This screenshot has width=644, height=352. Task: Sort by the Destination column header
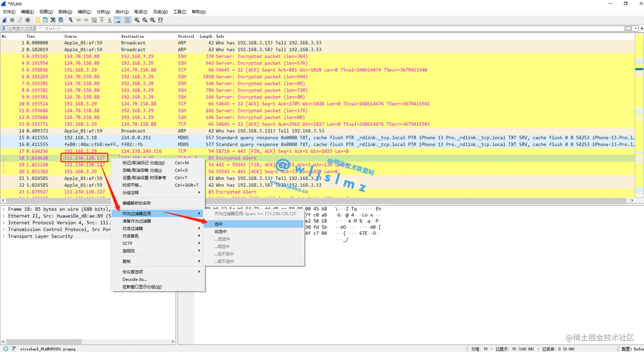148,36
